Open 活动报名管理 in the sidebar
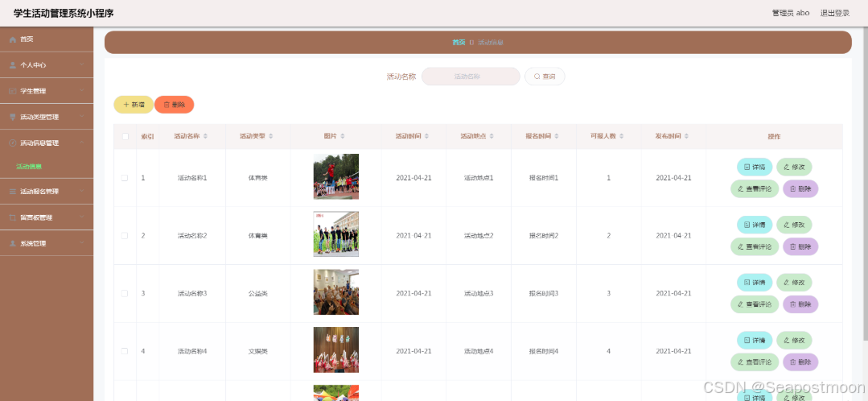 47,192
